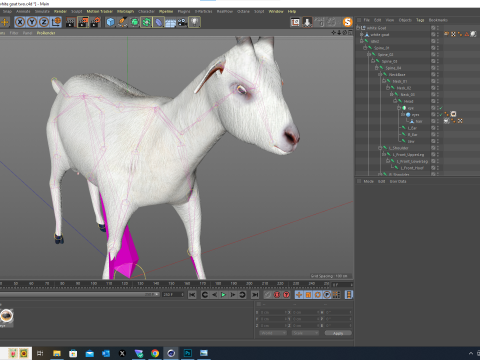Toggle visibility dots for the white goat object
The image size is (480, 360).
438,35
